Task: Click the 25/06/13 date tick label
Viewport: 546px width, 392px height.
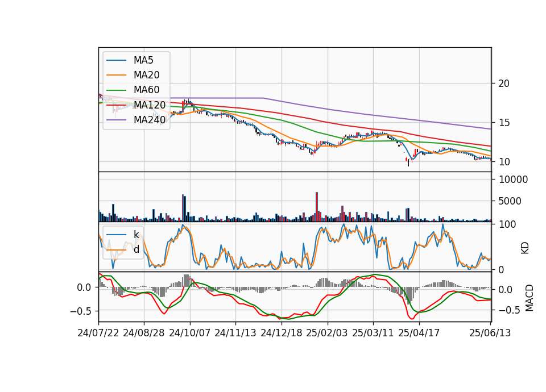Action: coord(490,333)
